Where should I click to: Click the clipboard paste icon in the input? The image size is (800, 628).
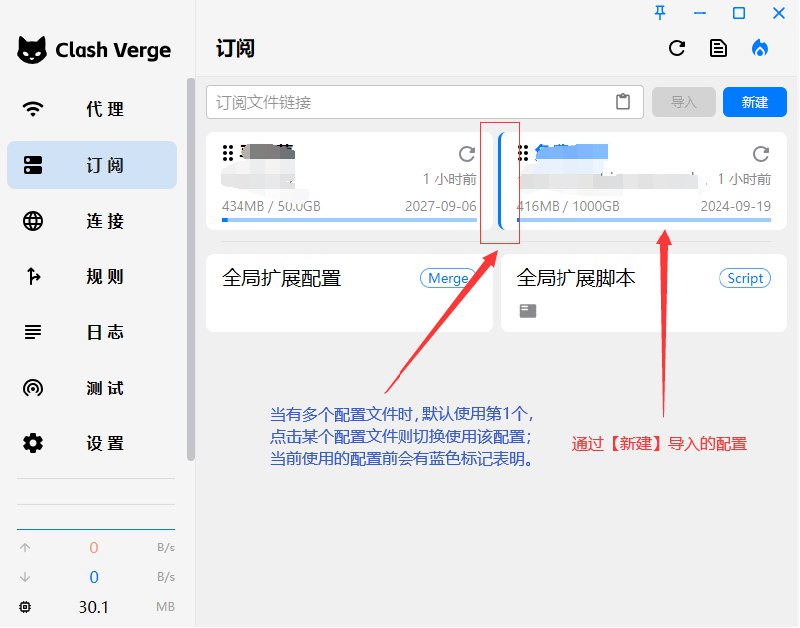pos(623,102)
